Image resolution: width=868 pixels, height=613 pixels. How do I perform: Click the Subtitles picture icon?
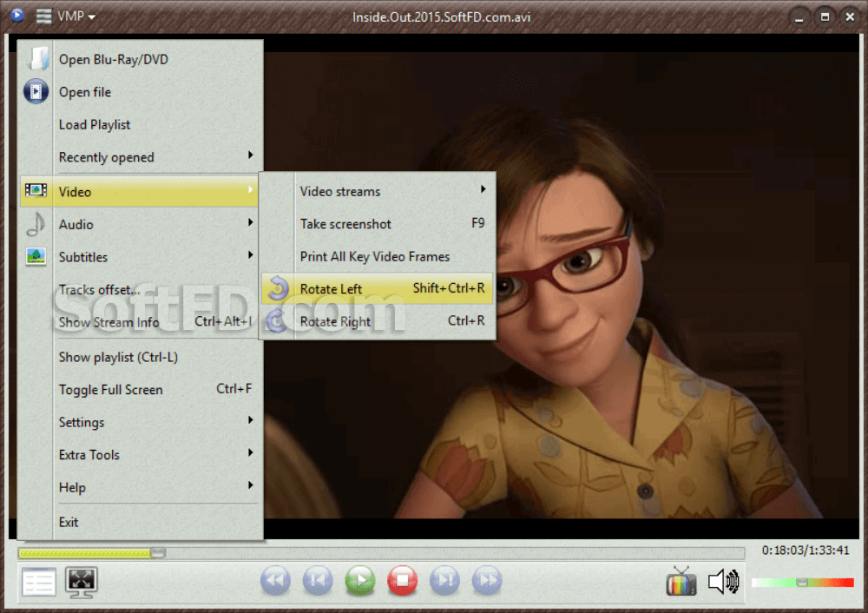point(36,256)
